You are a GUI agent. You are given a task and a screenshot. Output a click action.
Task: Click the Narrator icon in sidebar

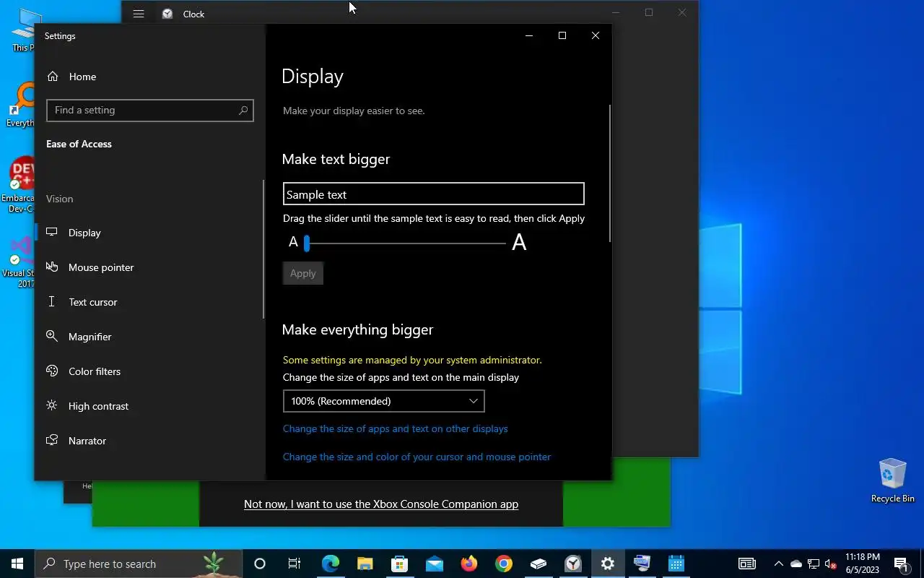pyautogui.click(x=52, y=440)
